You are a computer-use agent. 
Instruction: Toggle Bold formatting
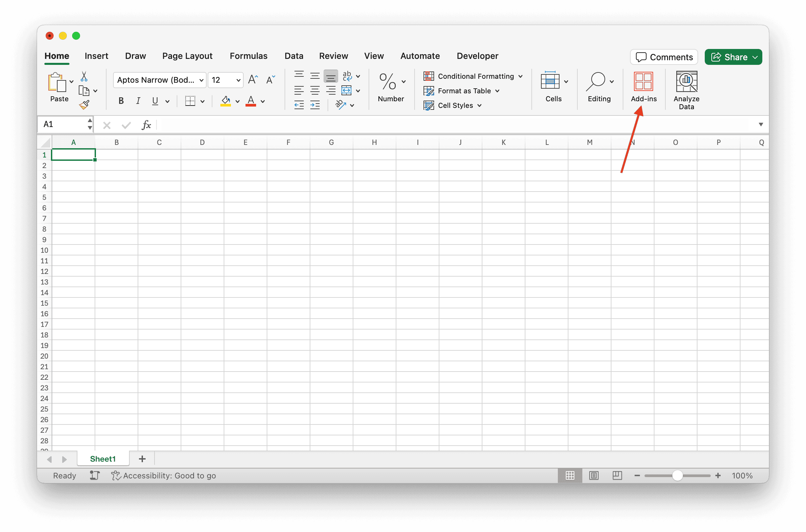coord(121,101)
